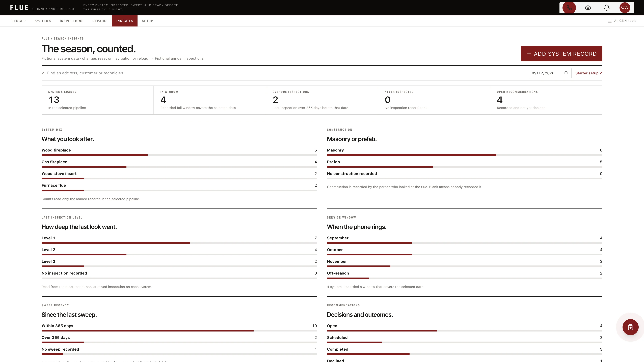Screen dimensions: 644x362
Task: Open the Setup tab
Action: click(148, 21)
